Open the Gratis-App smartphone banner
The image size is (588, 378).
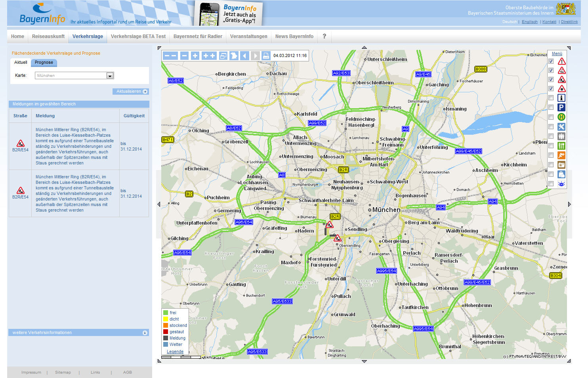tap(229, 14)
